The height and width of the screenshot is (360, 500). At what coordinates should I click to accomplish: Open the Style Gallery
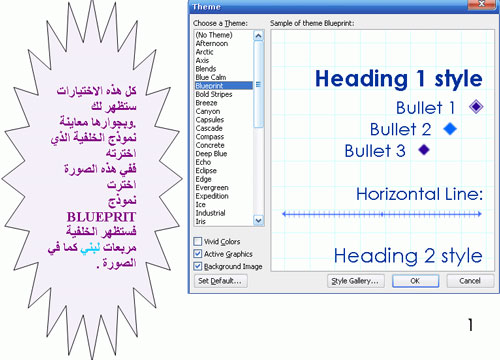[356, 281]
